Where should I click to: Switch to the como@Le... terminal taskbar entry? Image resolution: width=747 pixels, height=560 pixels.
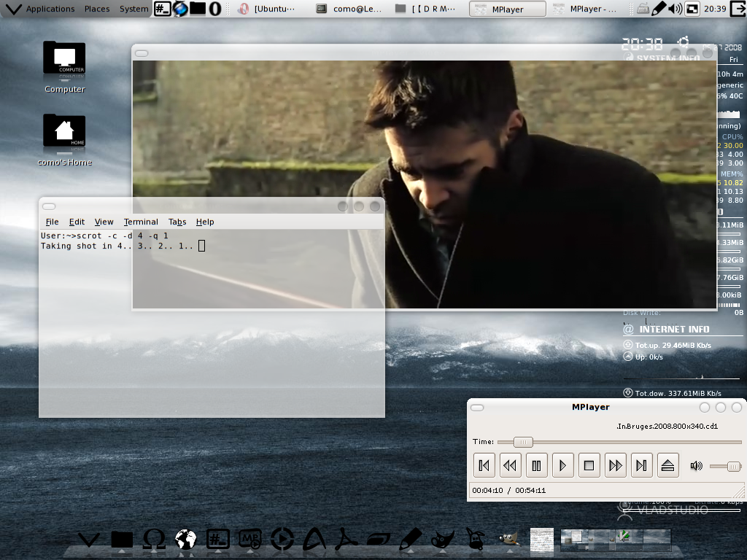[350, 9]
